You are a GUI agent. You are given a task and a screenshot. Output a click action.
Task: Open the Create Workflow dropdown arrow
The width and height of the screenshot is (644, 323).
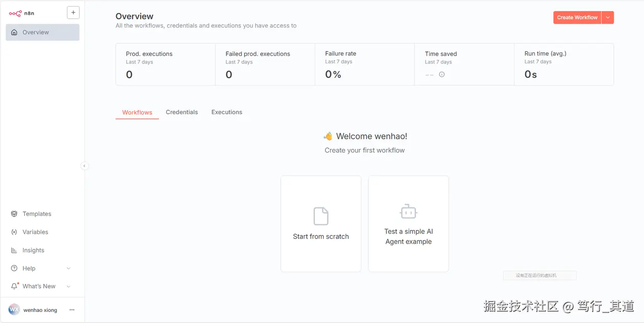tap(608, 18)
